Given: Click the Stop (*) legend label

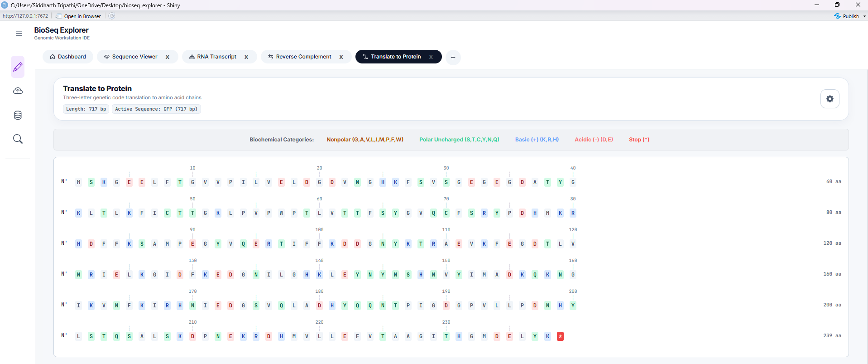Looking at the screenshot, I should (x=639, y=140).
